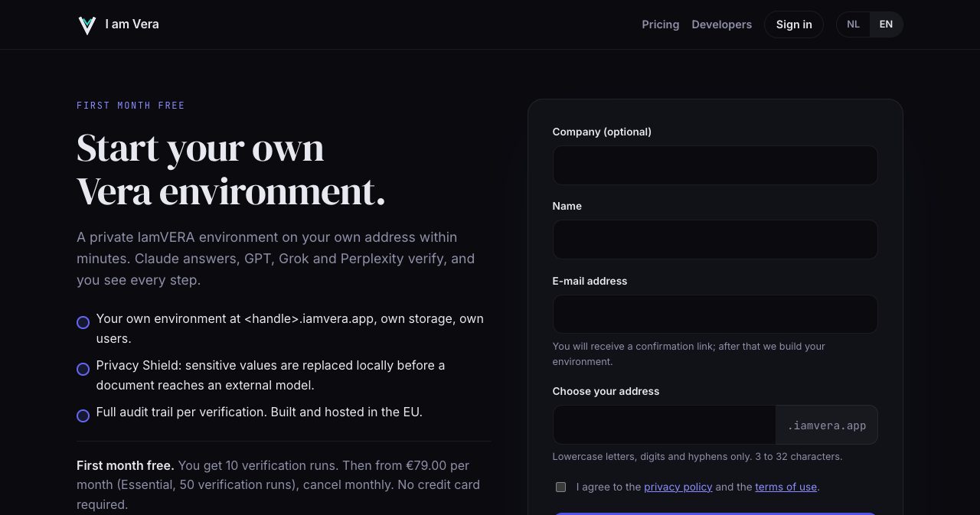Click the bullet circle beside 'Your own environment'
This screenshot has height=515, width=980.
(x=83, y=323)
